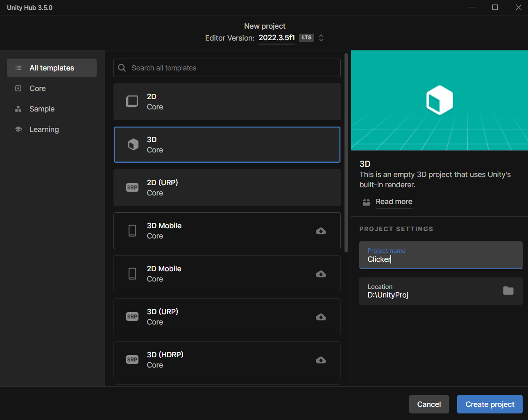The width and height of the screenshot is (528, 420).
Task: Click the SRP icon of 2D (URP)
Action: (132, 188)
